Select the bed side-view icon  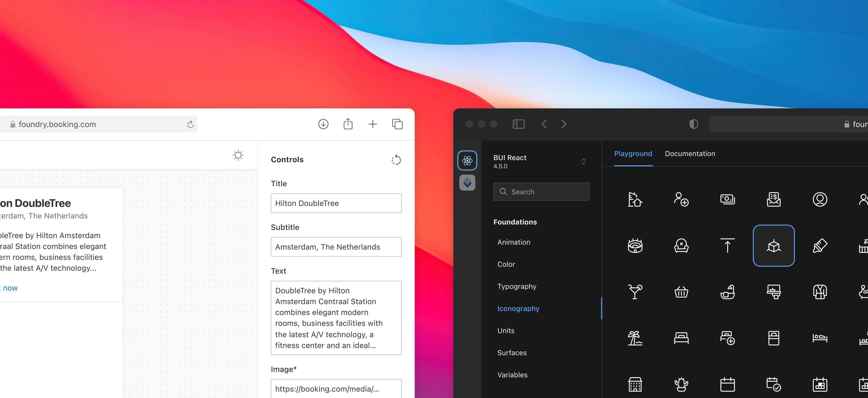coord(819,338)
